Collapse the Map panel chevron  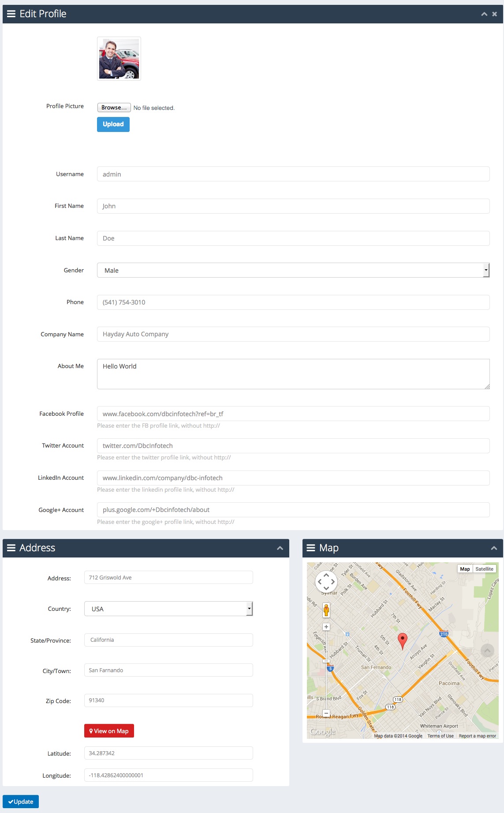pos(494,548)
